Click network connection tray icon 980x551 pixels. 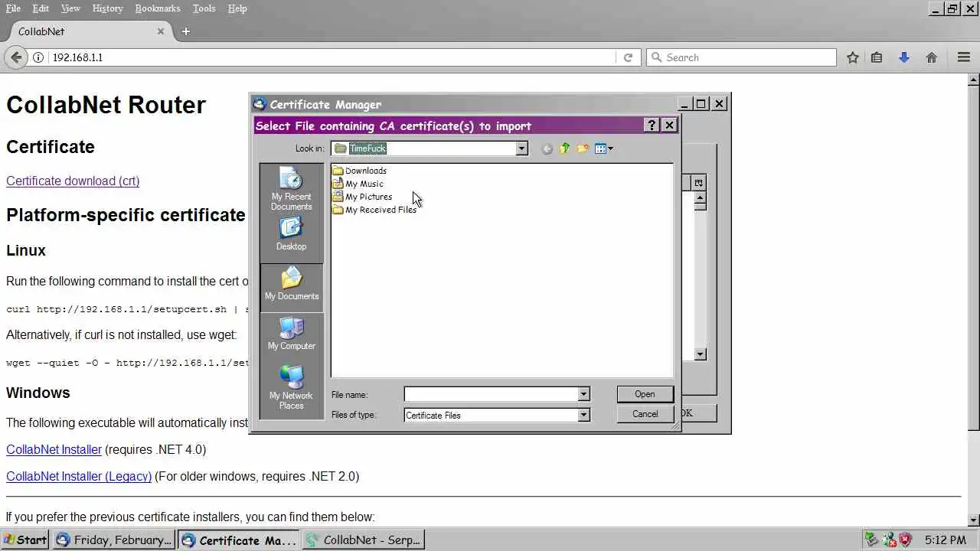(889, 540)
